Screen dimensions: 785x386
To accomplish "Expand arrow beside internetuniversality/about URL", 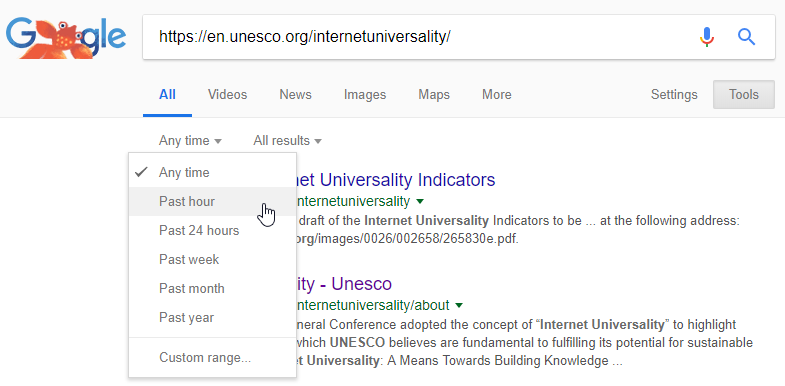I will pos(460,305).
